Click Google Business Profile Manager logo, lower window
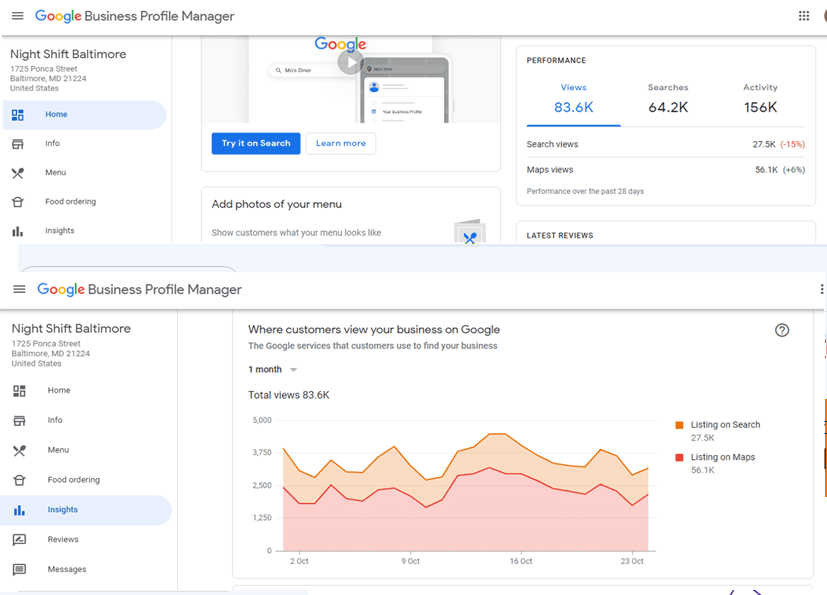The width and height of the screenshot is (827, 595). pyautogui.click(x=139, y=290)
